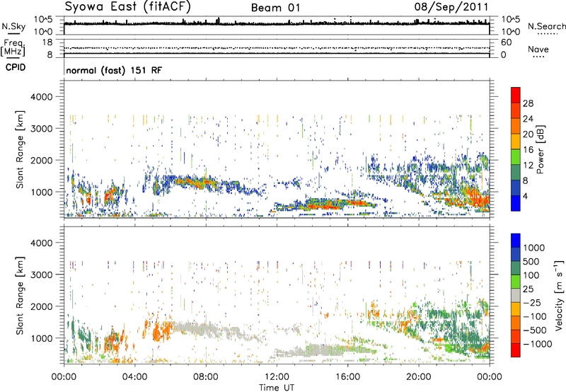Select the "-100" tick on the Velocity scale

tap(534, 316)
